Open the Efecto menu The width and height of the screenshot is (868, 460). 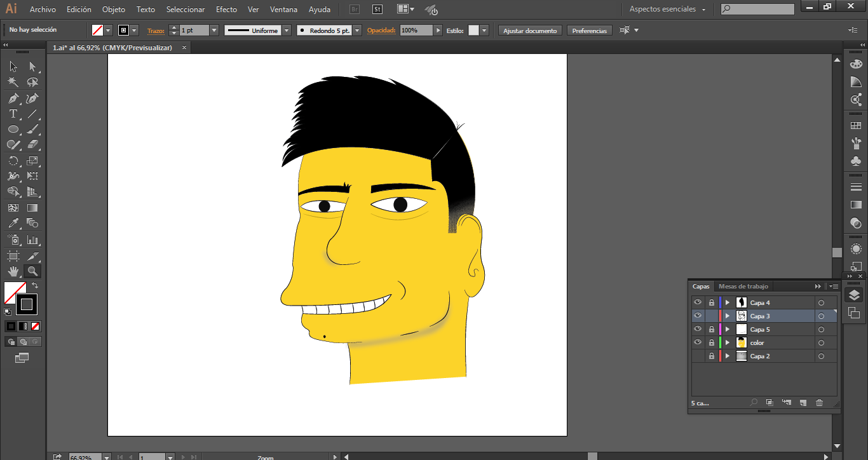pos(226,10)
